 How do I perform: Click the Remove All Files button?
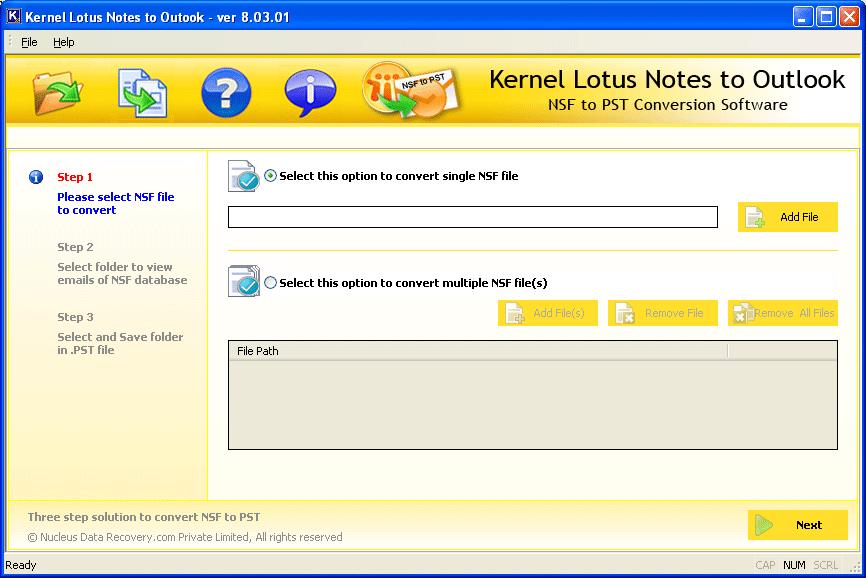(x=783, y=313)
